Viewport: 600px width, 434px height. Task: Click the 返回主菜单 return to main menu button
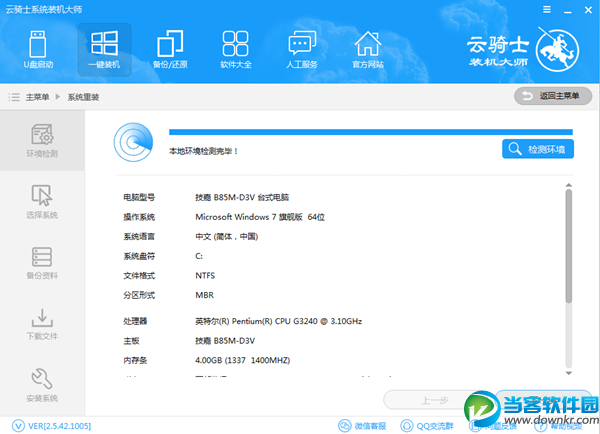coord(553,96)
